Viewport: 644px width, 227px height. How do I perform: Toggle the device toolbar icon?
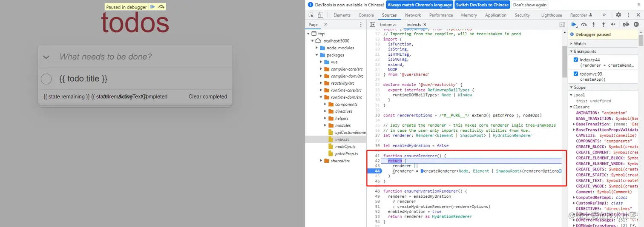[x=320, y=15]
